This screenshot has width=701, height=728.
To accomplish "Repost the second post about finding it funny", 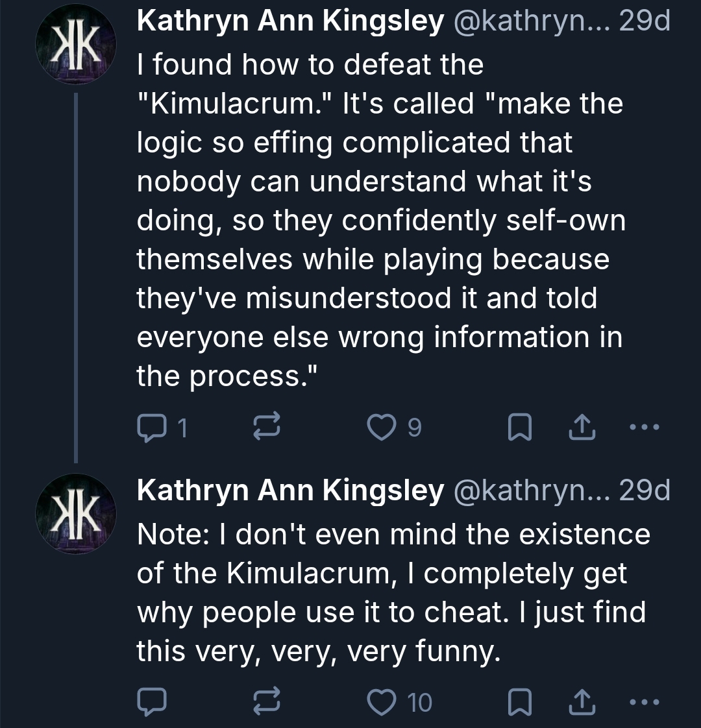I will coord(267,701).
